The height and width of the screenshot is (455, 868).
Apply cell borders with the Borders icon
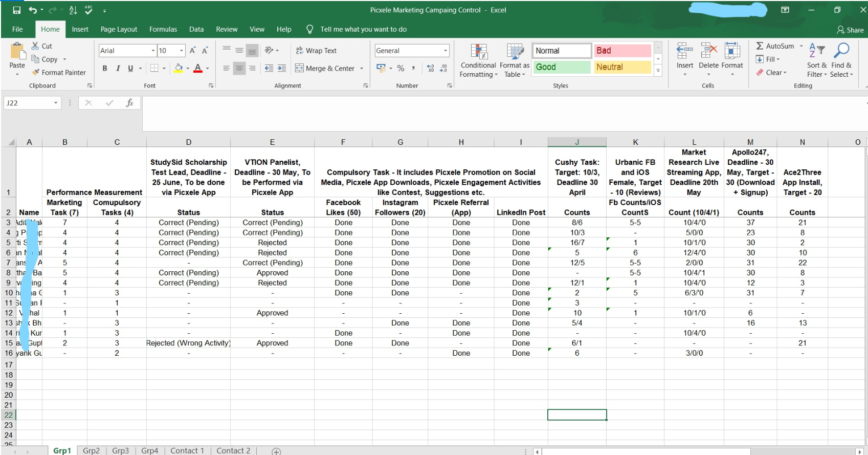154,68
